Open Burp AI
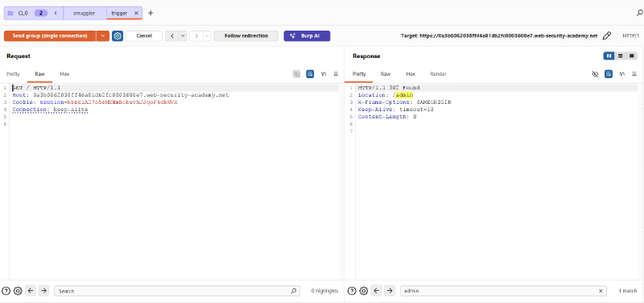Image resolution: width=644 pixels, height=303 pixels. tap(307, 36)
